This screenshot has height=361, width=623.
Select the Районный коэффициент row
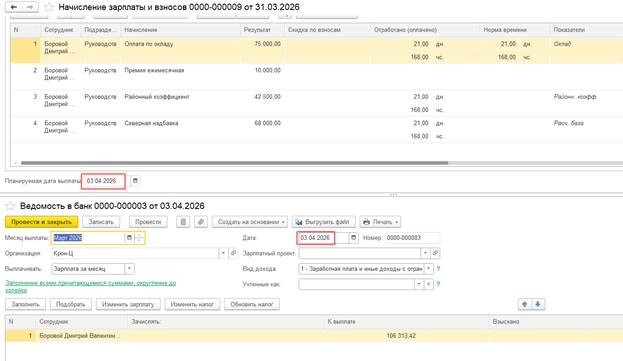(x=317, y=103)
